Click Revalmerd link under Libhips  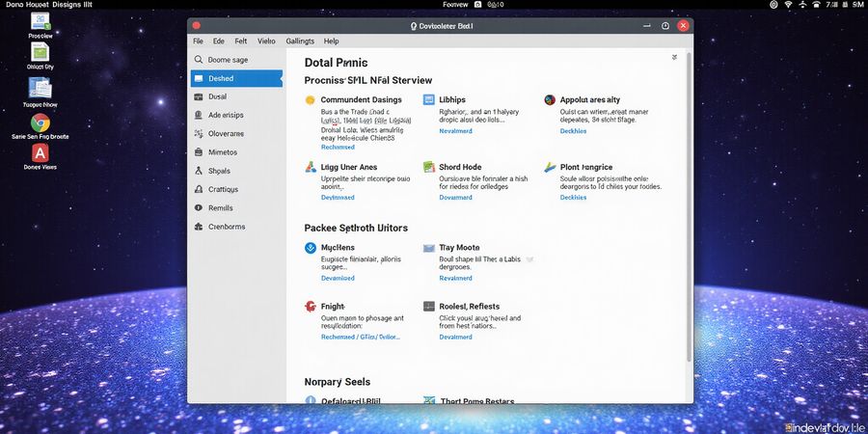(455, 131)
